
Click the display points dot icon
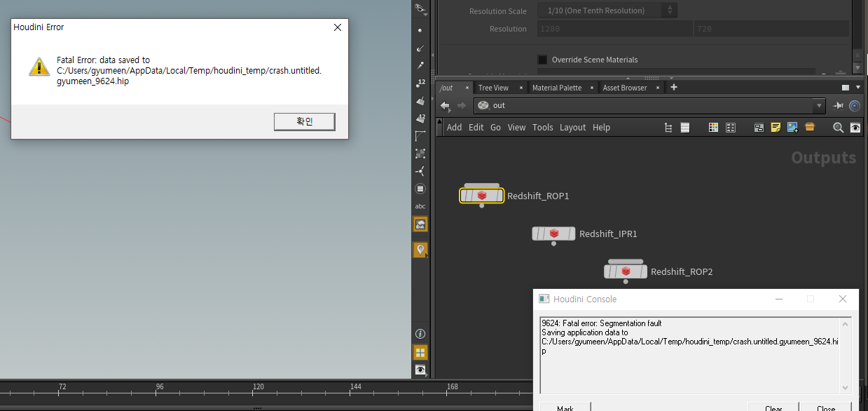(420, 30)
